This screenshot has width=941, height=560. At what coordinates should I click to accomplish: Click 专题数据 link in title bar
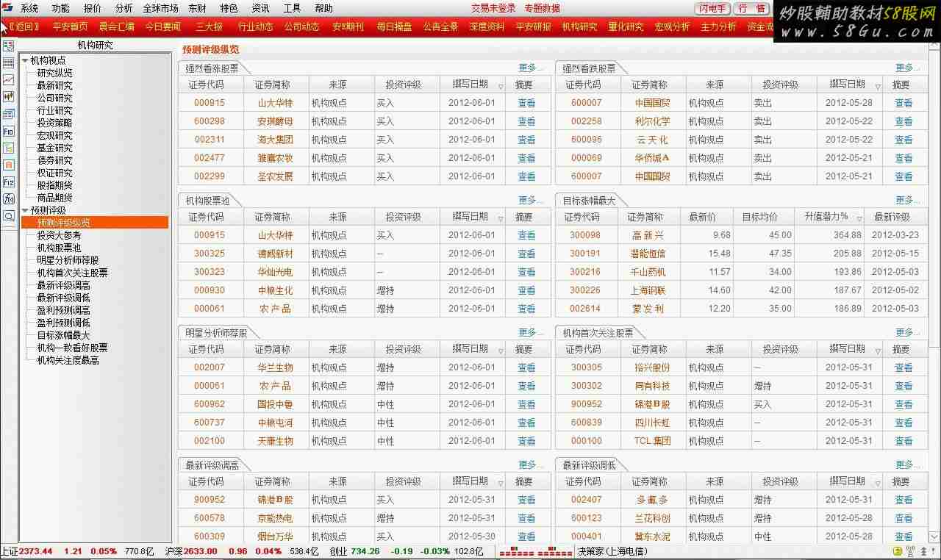point(543,9)
